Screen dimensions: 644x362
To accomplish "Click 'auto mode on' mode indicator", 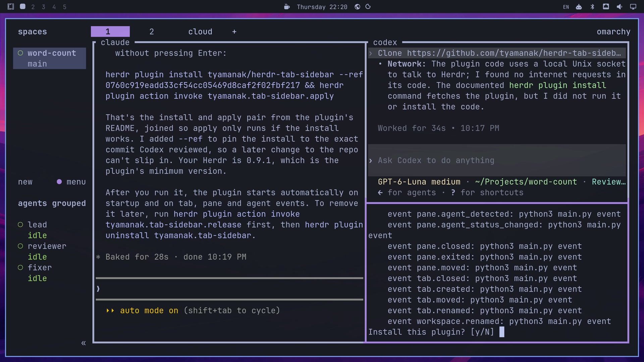I will tap(149, 310).
